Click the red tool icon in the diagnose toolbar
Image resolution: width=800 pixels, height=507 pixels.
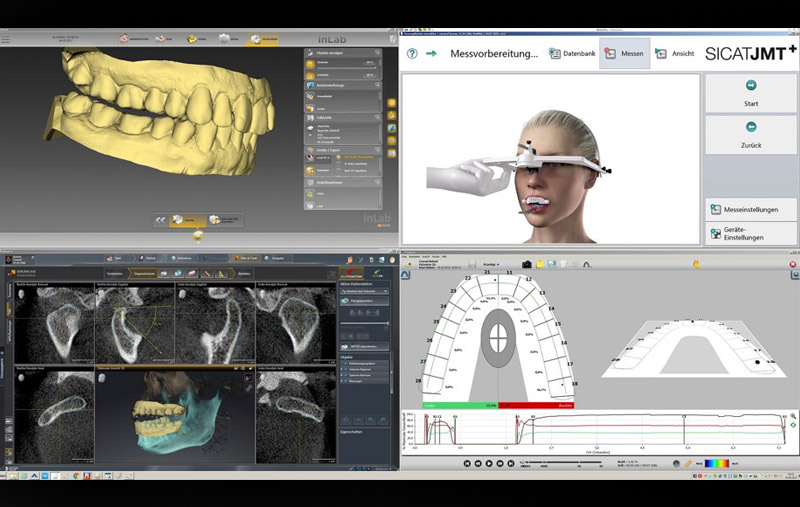[x=192, y=274]
